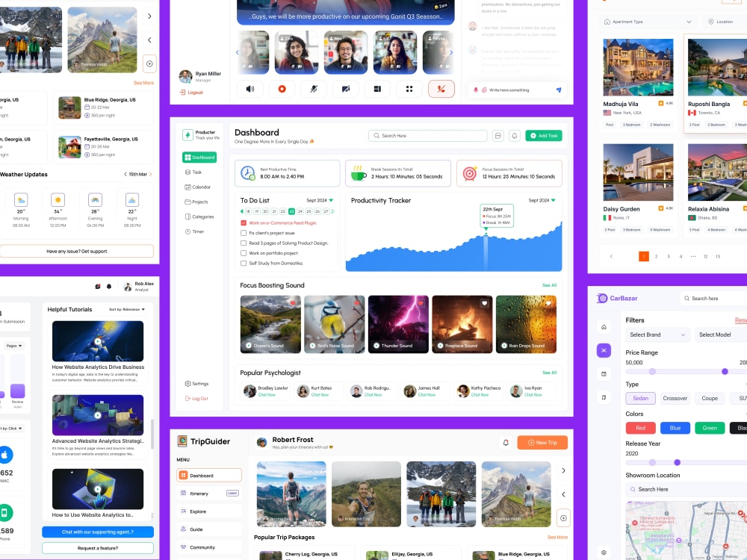Click next arrow in TripGuider photo carousel

click(563, 470)
